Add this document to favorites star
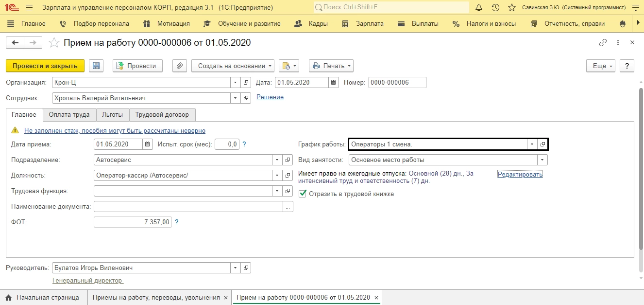 click(55, 43)
